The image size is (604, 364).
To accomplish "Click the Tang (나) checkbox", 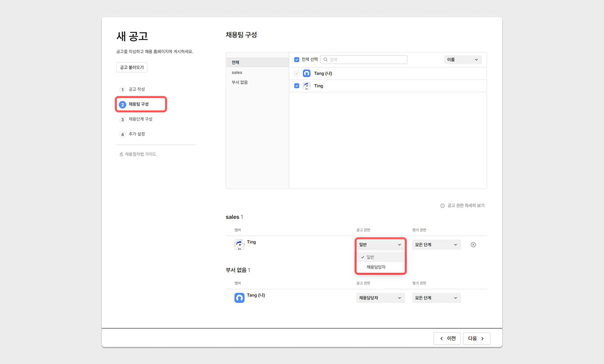I will (297, 73).
